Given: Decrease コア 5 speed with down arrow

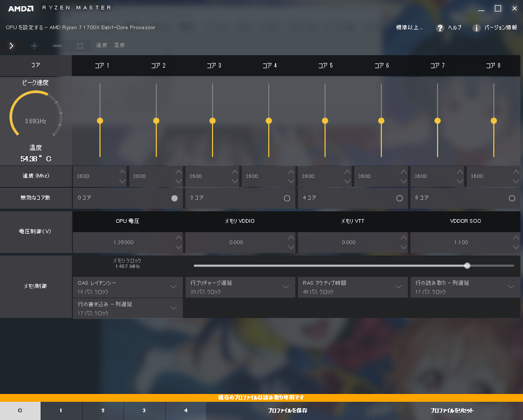Looking at the screenshot, I should 347,181.
